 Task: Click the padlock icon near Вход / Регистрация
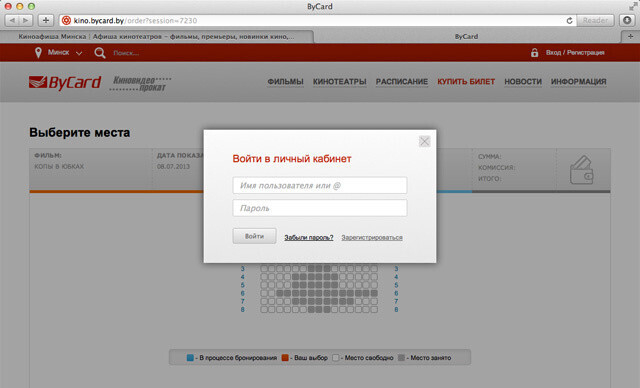point(534,53)
